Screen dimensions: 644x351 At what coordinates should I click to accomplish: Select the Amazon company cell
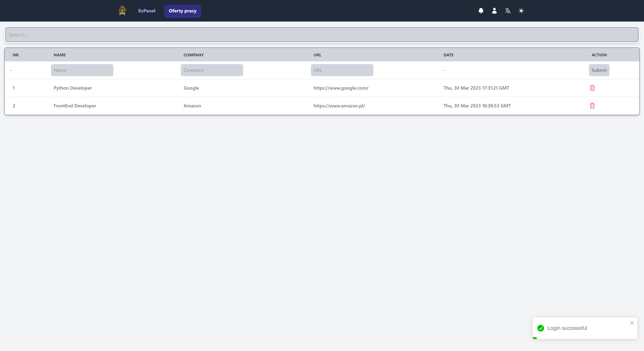(192, 106)
